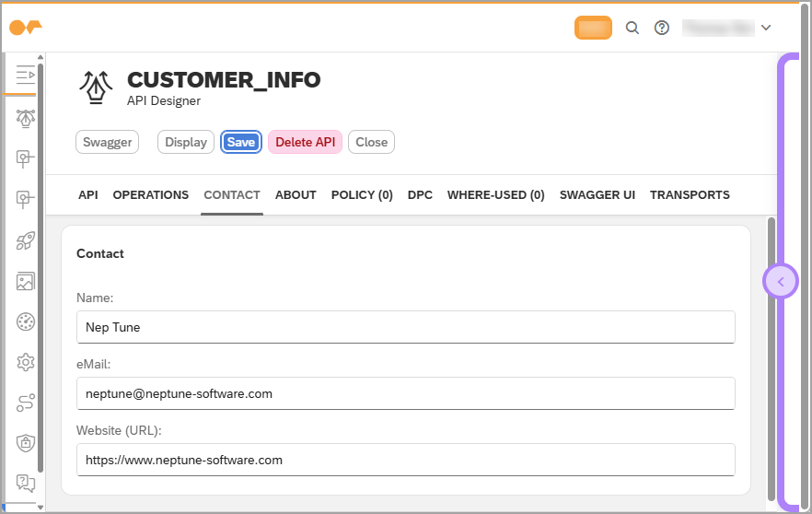Click the Name input field with Nep Tune
The width and height of the screenshot is (812, 514).
point(406,327)
